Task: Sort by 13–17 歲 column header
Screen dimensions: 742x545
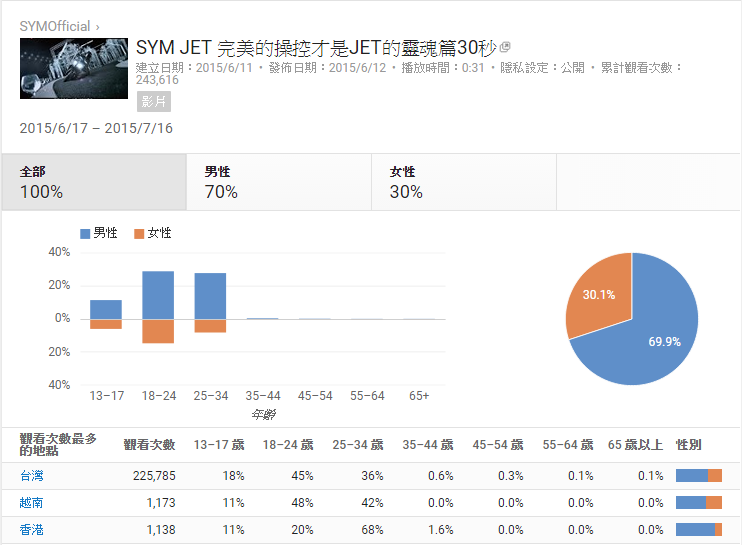Action: point(219,445)
